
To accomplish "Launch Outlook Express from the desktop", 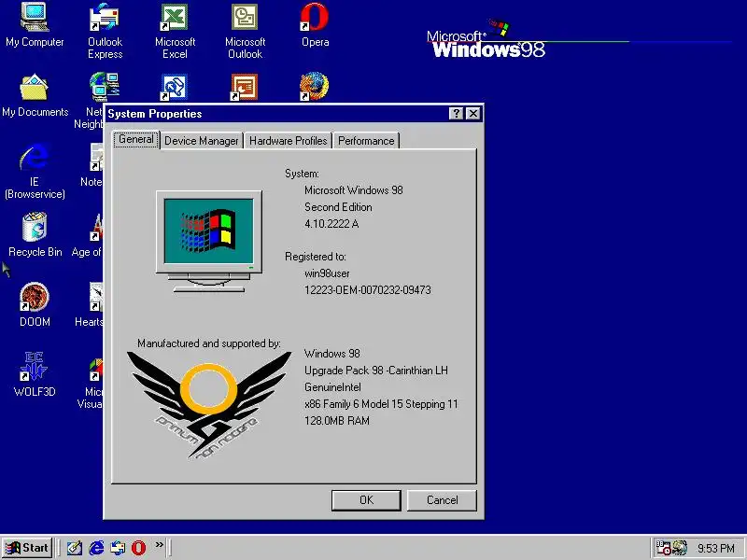I will [x=105, y=30].
